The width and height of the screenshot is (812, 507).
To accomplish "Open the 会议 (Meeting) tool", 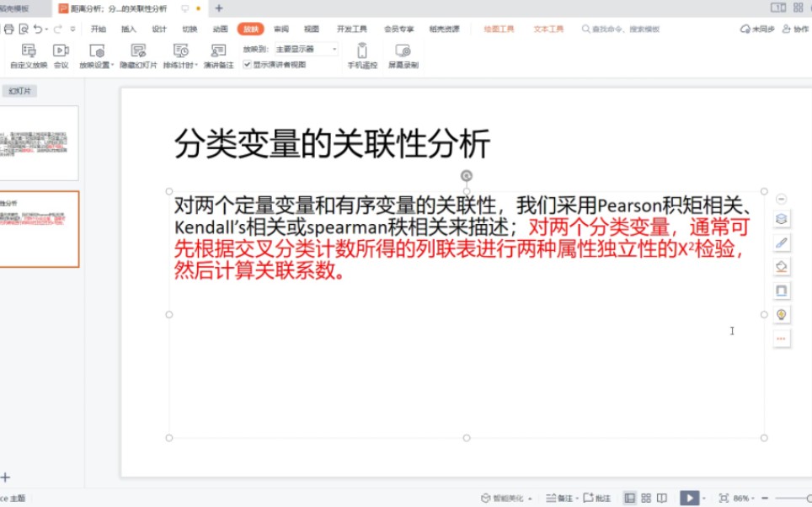I will [x=59, y=52].
